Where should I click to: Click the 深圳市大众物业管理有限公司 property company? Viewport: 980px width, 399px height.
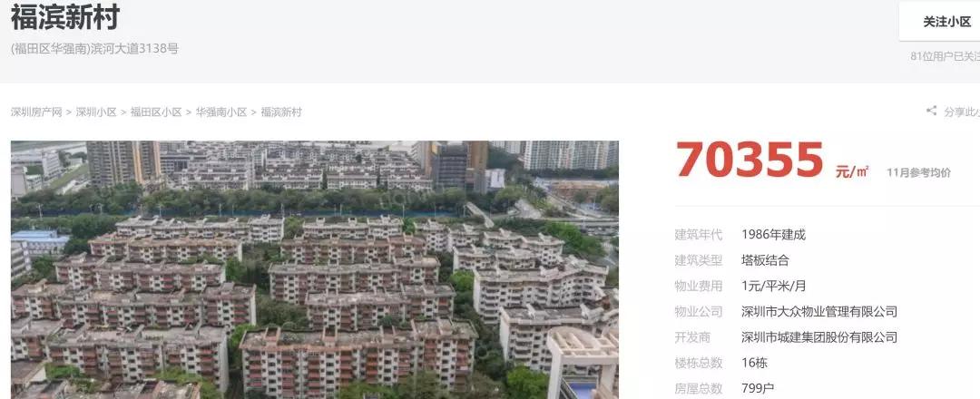click(x=819, y=312)
